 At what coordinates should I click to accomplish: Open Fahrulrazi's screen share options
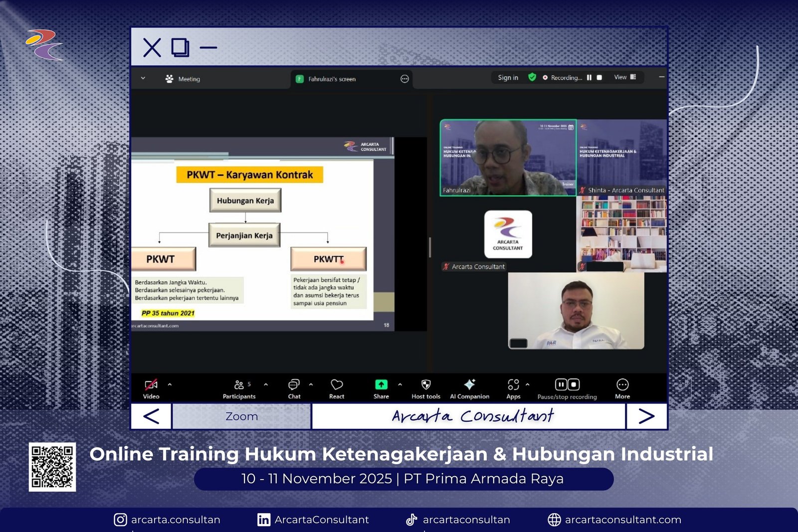[x=404, y=79]
